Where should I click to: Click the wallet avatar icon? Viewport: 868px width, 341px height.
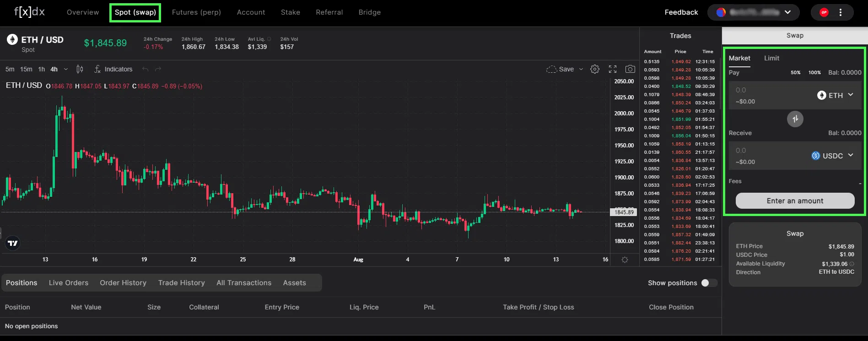click(x=721, y=12)
